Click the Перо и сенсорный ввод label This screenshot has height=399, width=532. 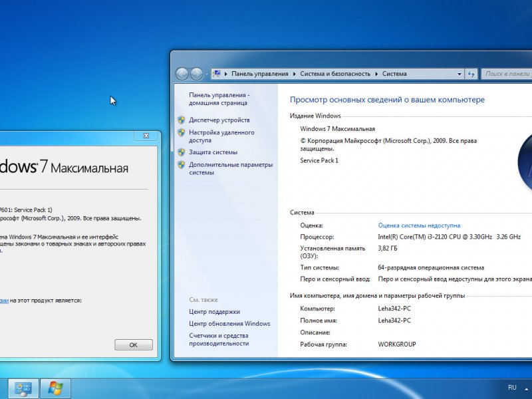tap(335, 279)
